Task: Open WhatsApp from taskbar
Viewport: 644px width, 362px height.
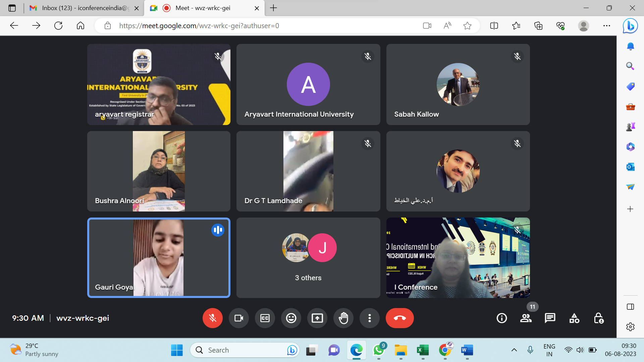Action: pyautogui.click(x=379, y=350)
